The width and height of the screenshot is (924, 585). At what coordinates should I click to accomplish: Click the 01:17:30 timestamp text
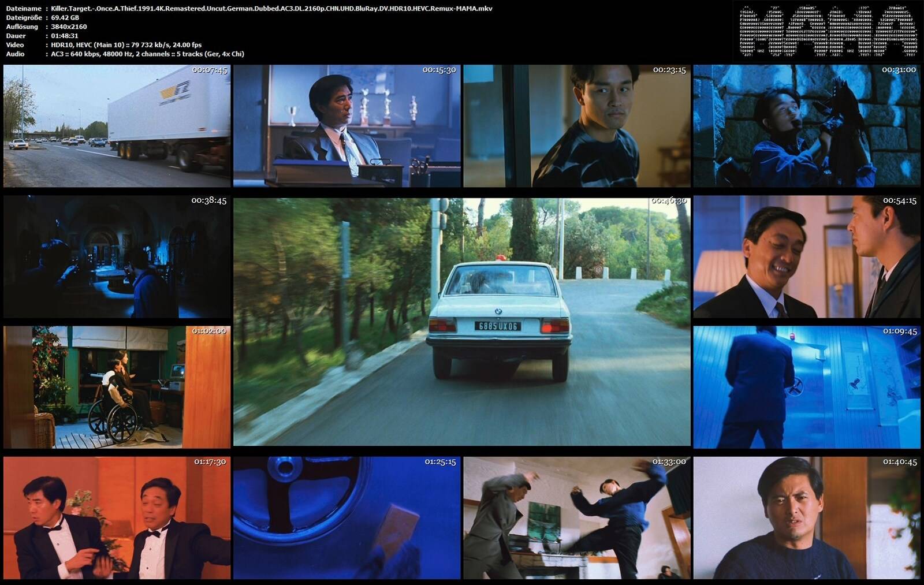210,462
